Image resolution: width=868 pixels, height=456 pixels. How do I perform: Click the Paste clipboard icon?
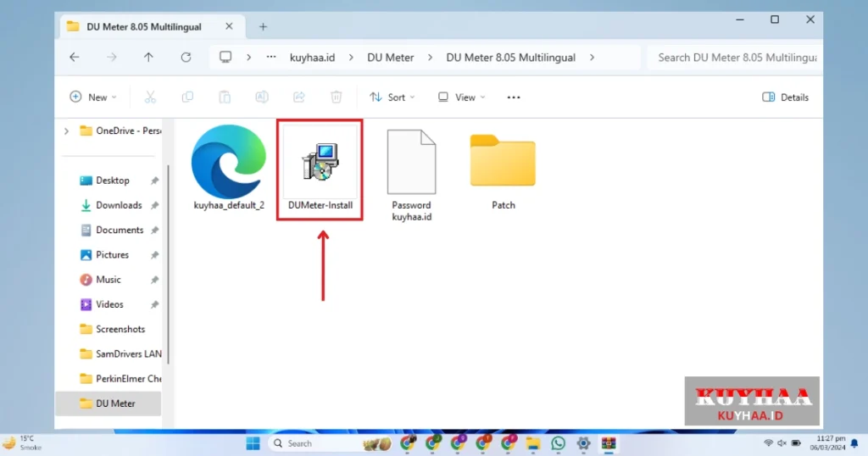224,97
